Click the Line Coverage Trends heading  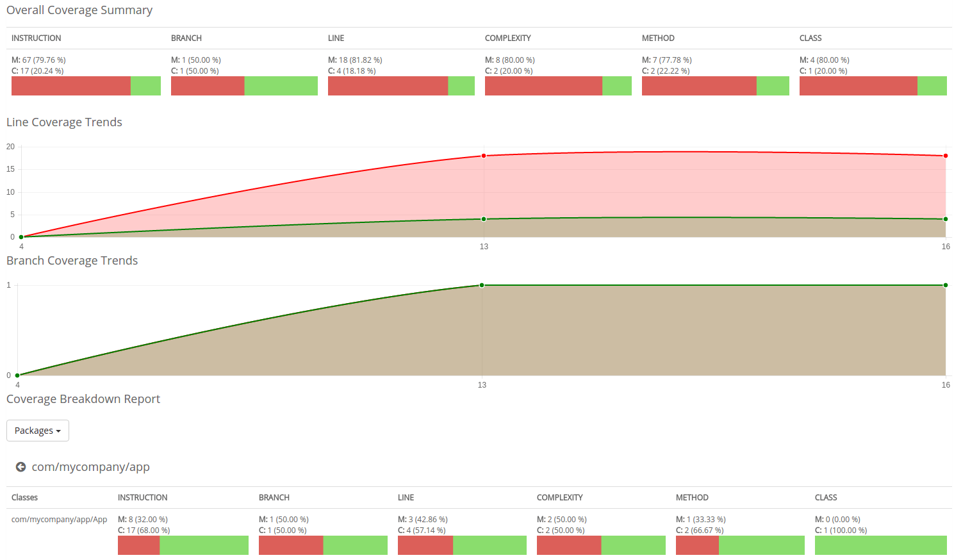pos(64,122)
